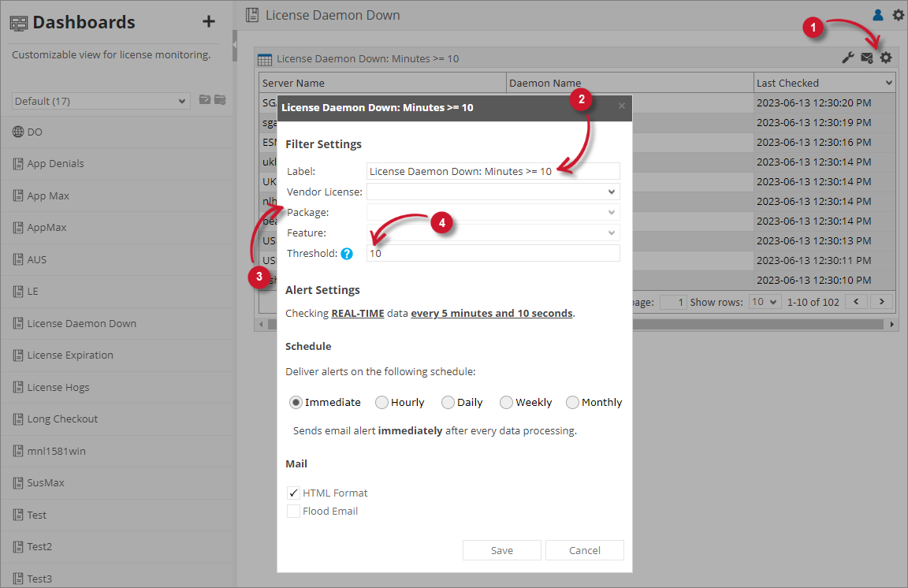The image size is (908, 588).
Task: Select the 2023-06-13 12:30:10 PM cell
Action: tap(824, 280)
